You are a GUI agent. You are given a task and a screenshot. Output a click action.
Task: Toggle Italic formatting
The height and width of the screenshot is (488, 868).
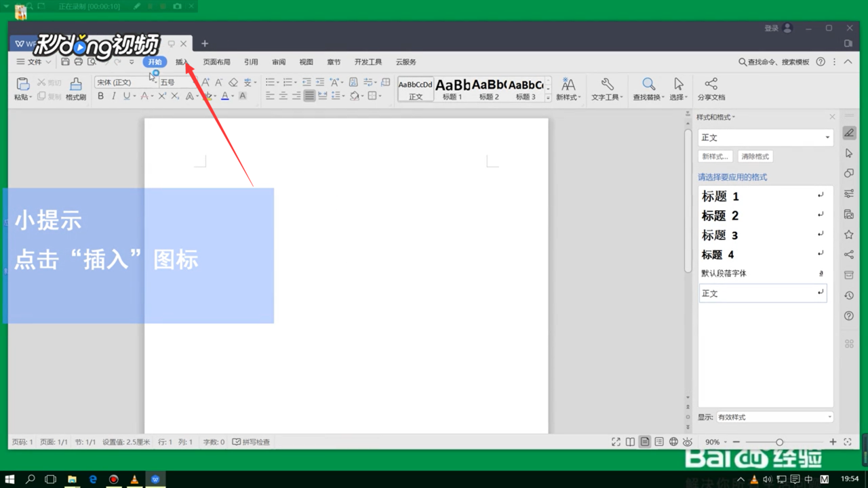113,96
